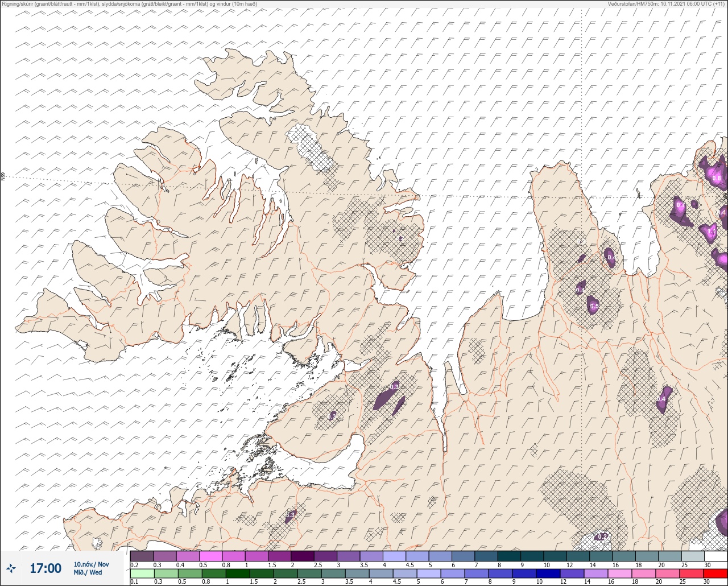Pick the lavender snow swatch from 4 to 4.5
The width and height of the screenshot is (728, 586).
[394, 556]
